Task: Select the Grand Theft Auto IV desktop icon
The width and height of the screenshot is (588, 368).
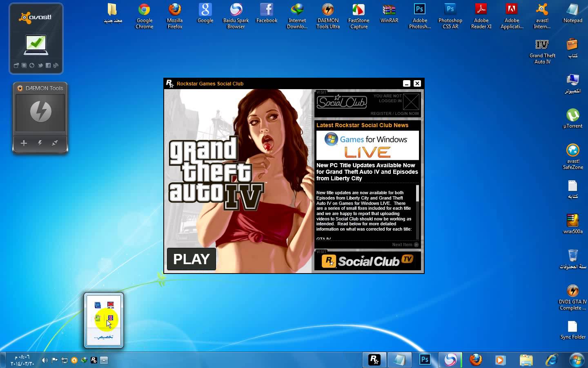Action: (x=542, y=52)
